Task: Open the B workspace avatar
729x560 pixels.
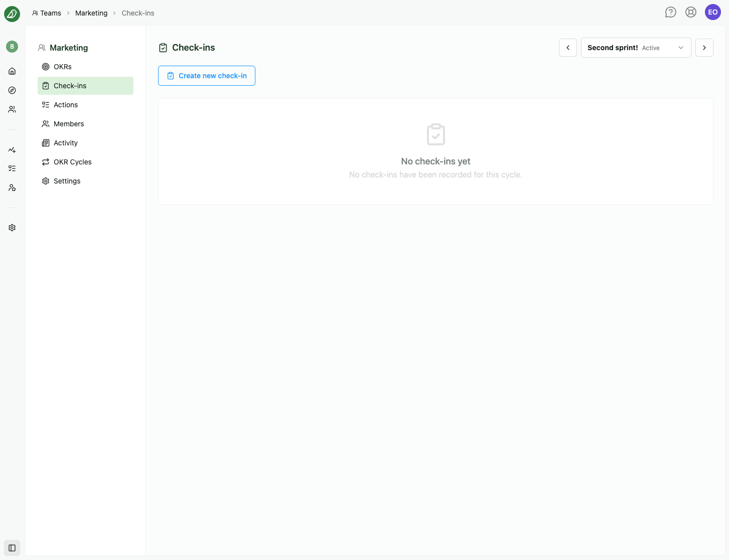Action: point(12,47)
